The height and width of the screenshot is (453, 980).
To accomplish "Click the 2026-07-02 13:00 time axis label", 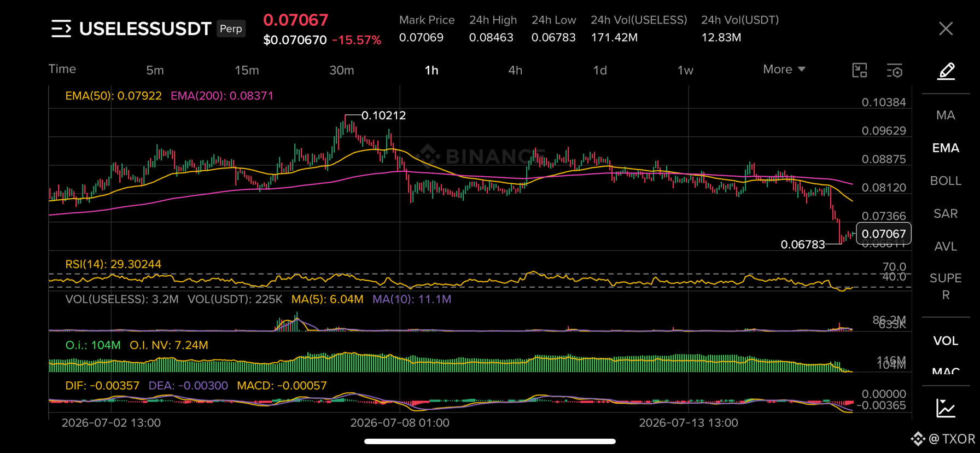I will (111, 423).
